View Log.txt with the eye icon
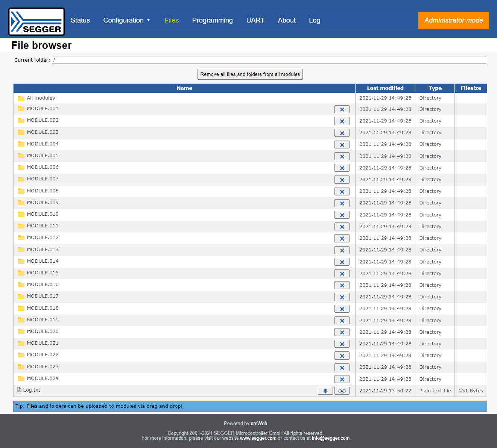 [x=342, y=391]
